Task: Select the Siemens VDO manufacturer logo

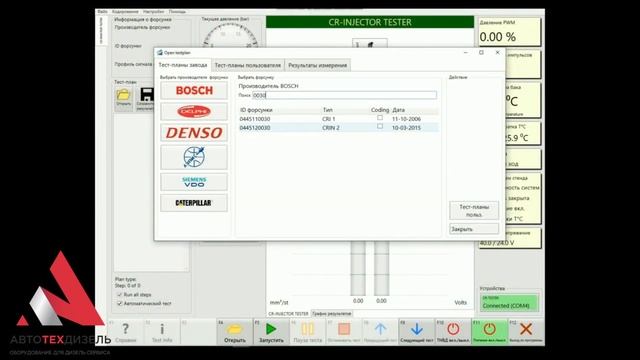Action: 194,182
